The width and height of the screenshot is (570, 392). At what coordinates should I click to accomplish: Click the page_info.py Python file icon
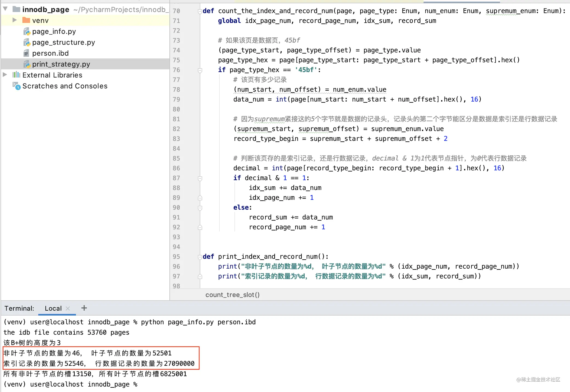click(27, 31)
